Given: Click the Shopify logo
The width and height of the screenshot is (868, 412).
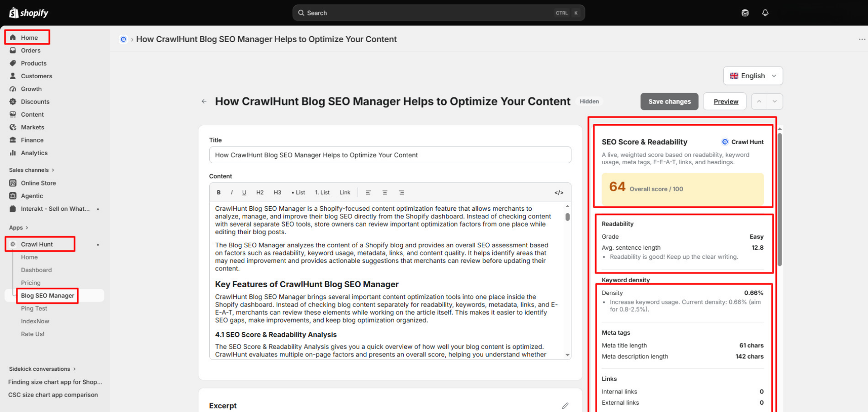Looking at the screenshot, I should pos(28,13).
